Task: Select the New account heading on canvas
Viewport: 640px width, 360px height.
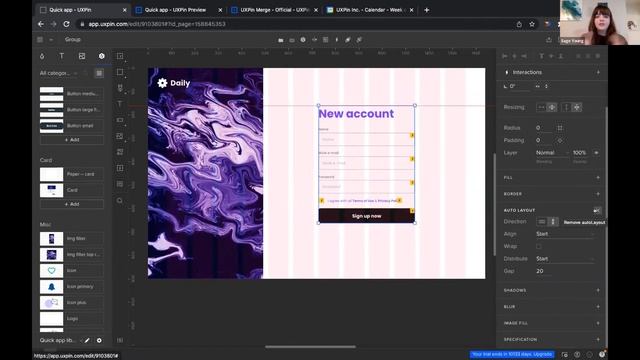Action: click(356, 113)
